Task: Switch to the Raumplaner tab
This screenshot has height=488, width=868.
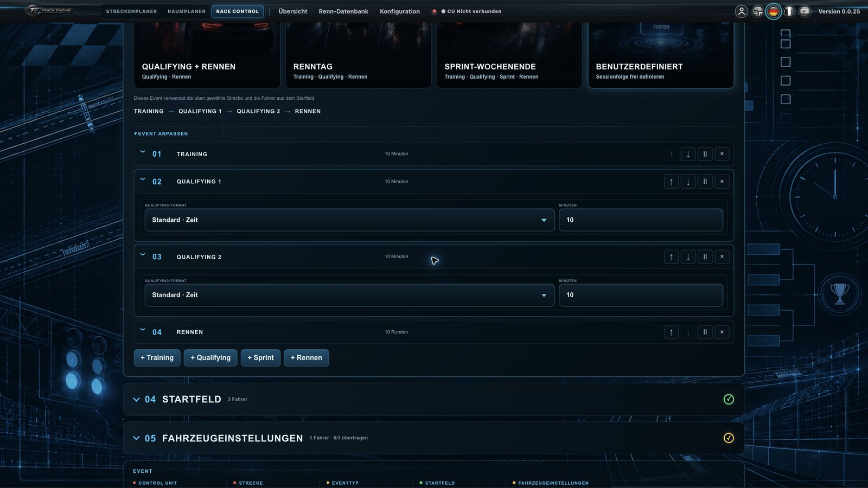Action: click(187, 11)
